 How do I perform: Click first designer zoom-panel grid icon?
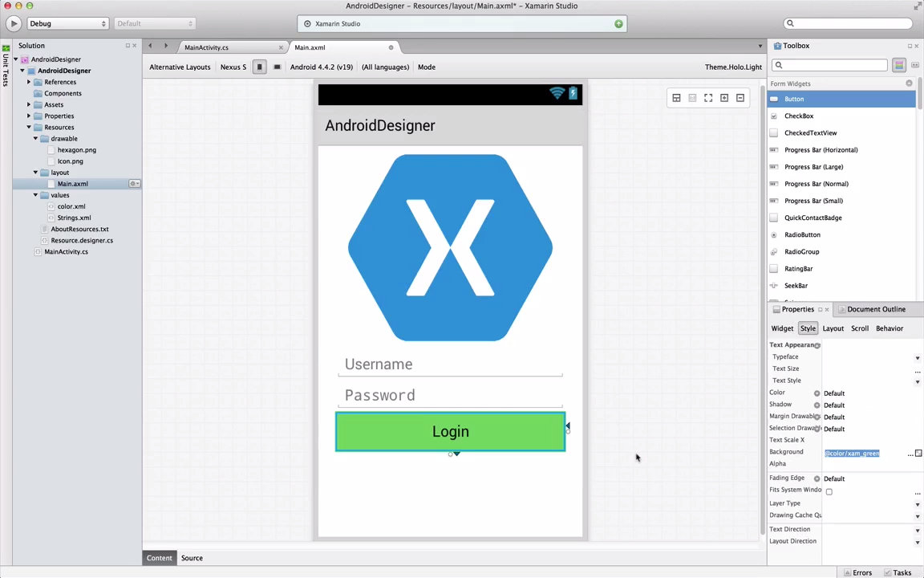point(676,98)
